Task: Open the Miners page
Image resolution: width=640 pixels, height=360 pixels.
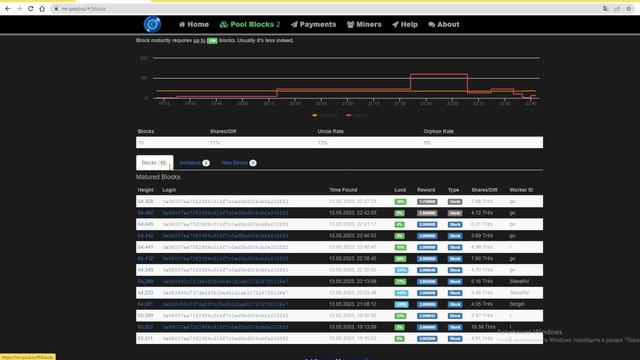Action: point(364,24)
